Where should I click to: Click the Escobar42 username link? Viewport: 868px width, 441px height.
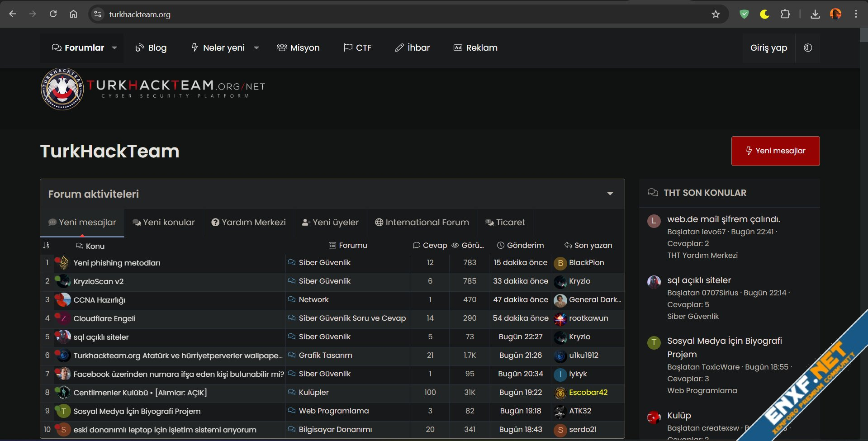click(x=588, y=392)
